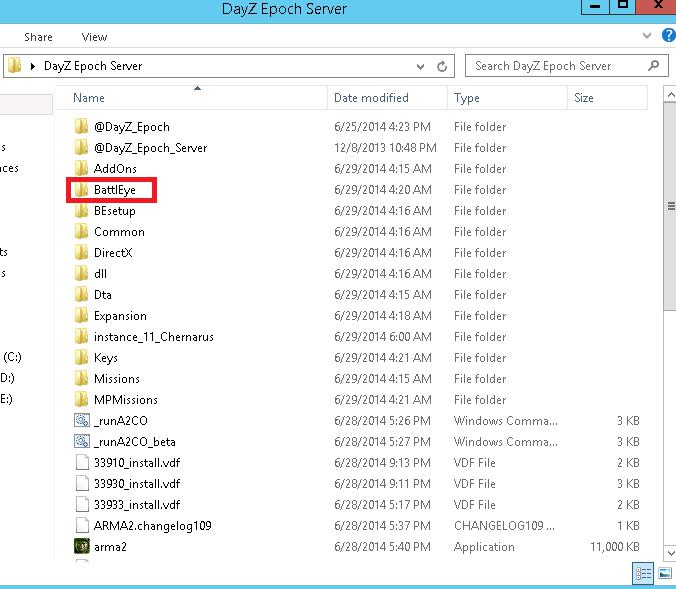
Task: Select the instance_11_Chernarus folder icon
Action: pyautogui.click(x=81, y=337)
